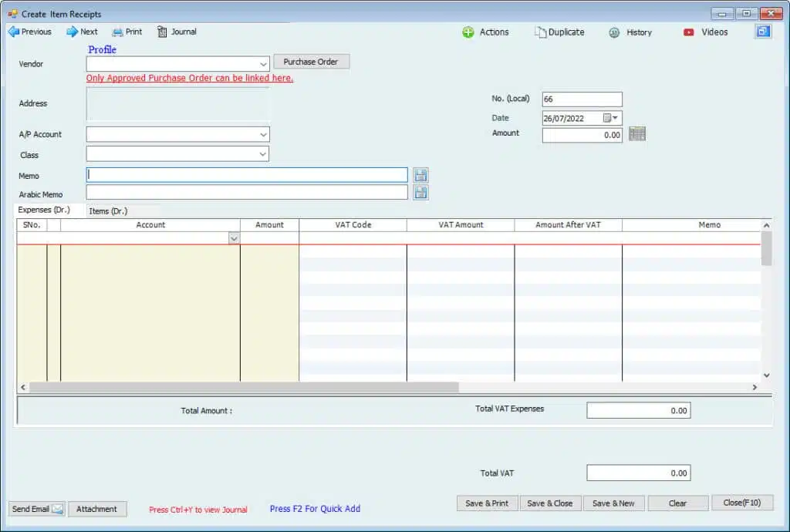The height and width of the screenshot is (532, 790).
Task: Click the Print printer icon in toolbar
Action: pos(117,32)
